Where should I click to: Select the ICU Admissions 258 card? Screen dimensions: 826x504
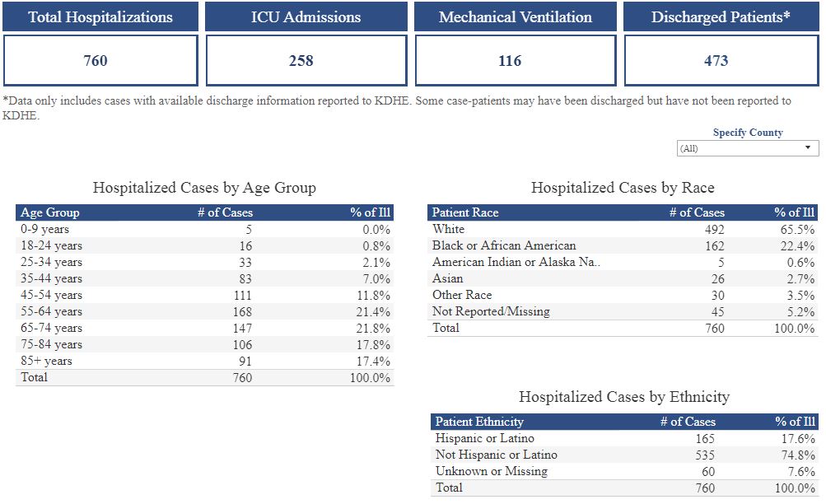[x=306, y=60]
